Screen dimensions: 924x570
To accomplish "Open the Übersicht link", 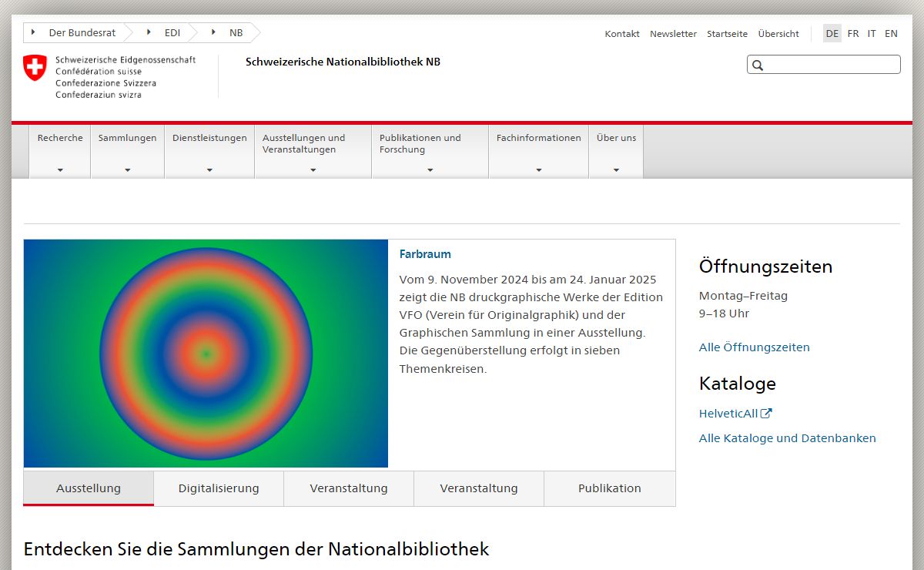I will pyautogui.click(x=778, y=34).
